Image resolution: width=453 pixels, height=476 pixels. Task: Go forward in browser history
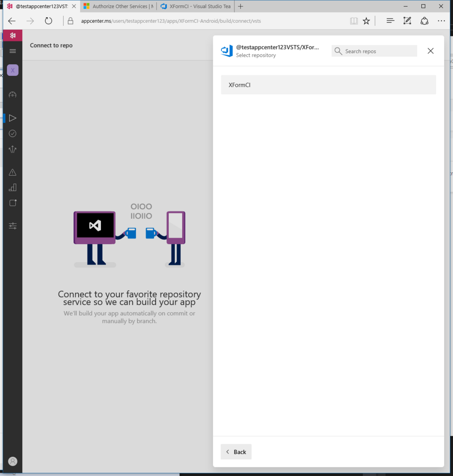click(30, 21)
